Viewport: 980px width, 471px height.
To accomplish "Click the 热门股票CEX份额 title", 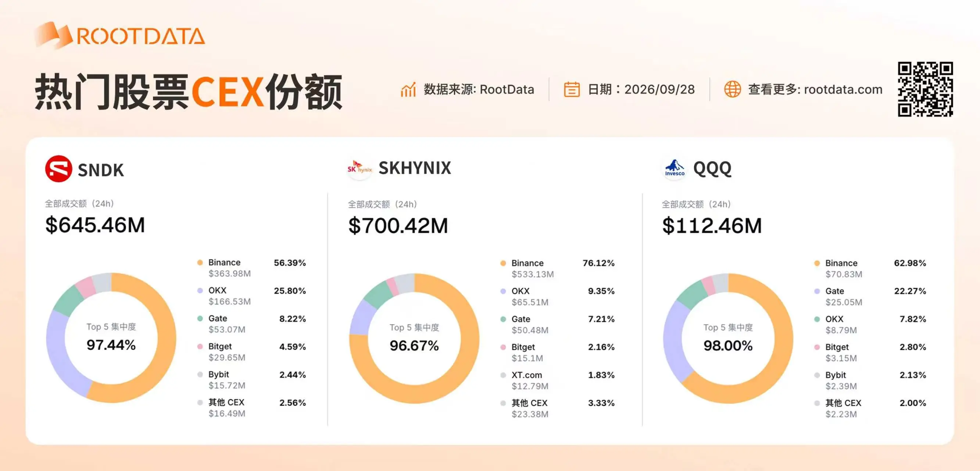I will pyautogui.click(x=189, y=92).
